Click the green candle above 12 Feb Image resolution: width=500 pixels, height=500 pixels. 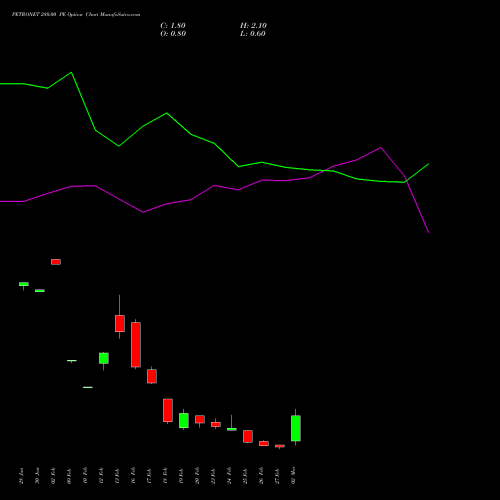click(104, 358)
